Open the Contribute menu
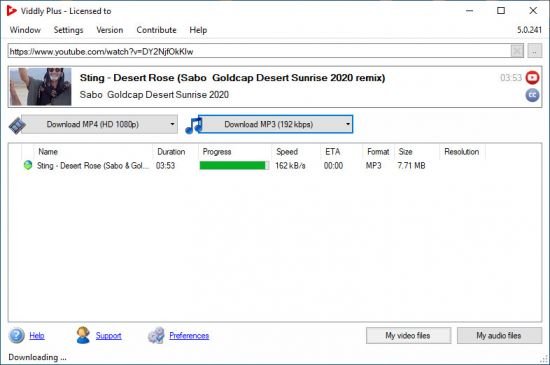550x365 pixels. pos(156,30)
